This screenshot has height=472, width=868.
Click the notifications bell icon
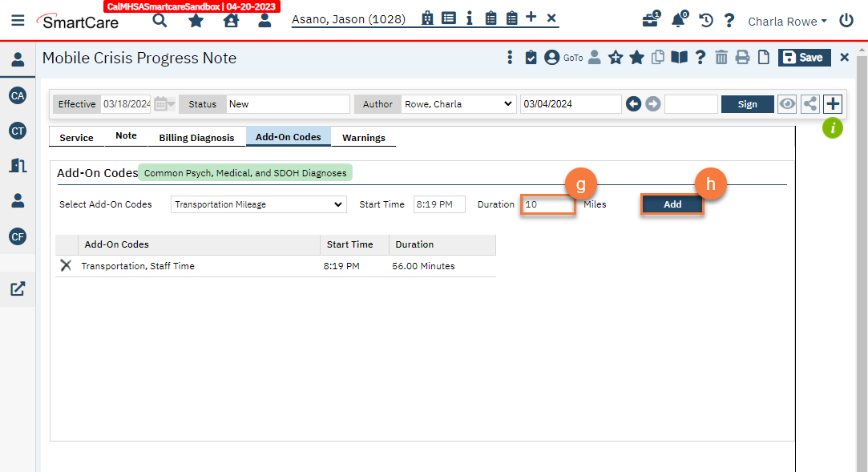coord(679,21)
